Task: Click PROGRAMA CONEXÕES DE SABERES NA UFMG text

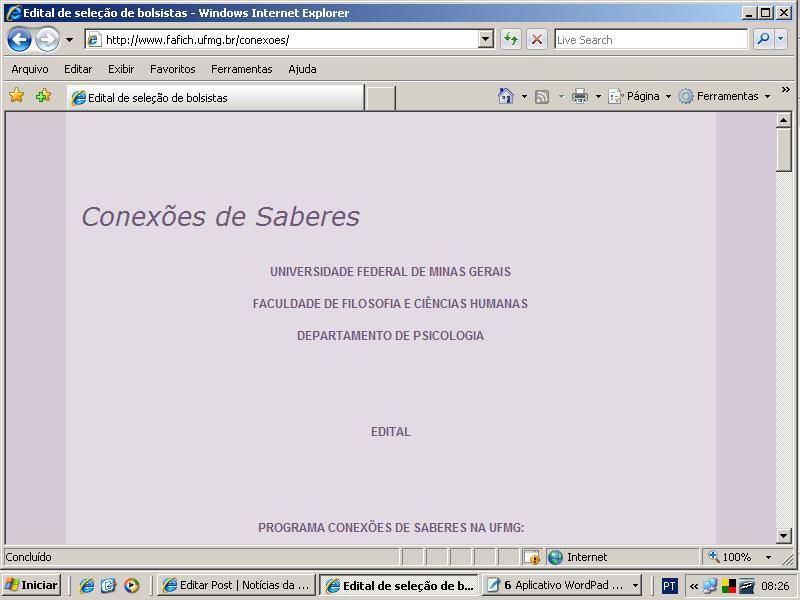Action: coord(391,528)
